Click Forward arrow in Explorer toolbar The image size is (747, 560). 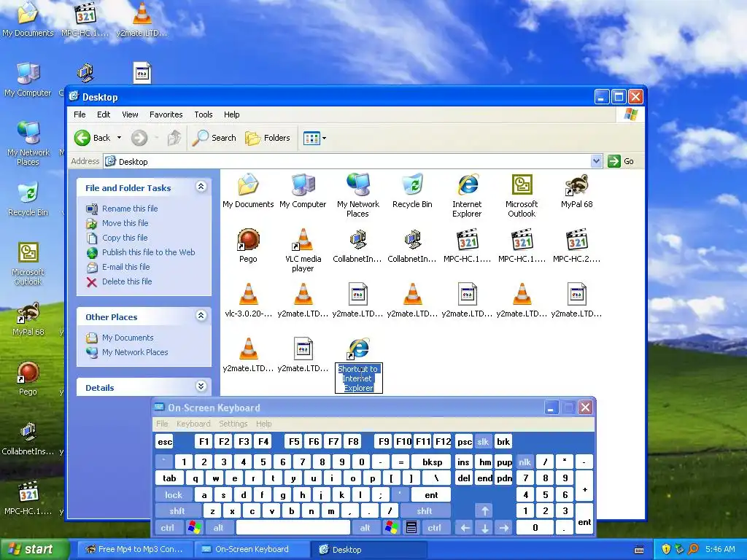click(139, 138)
